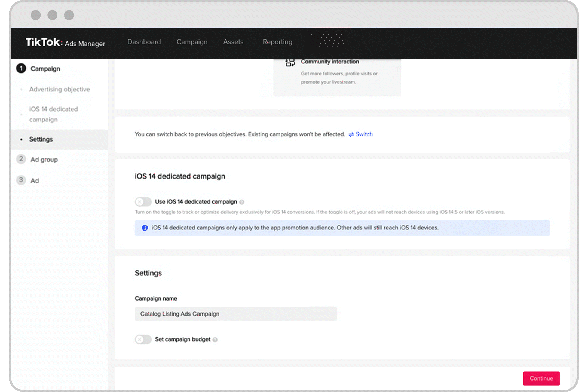Click the blue info icon in notice banner

pyautogui.click(x=145, y=228)
